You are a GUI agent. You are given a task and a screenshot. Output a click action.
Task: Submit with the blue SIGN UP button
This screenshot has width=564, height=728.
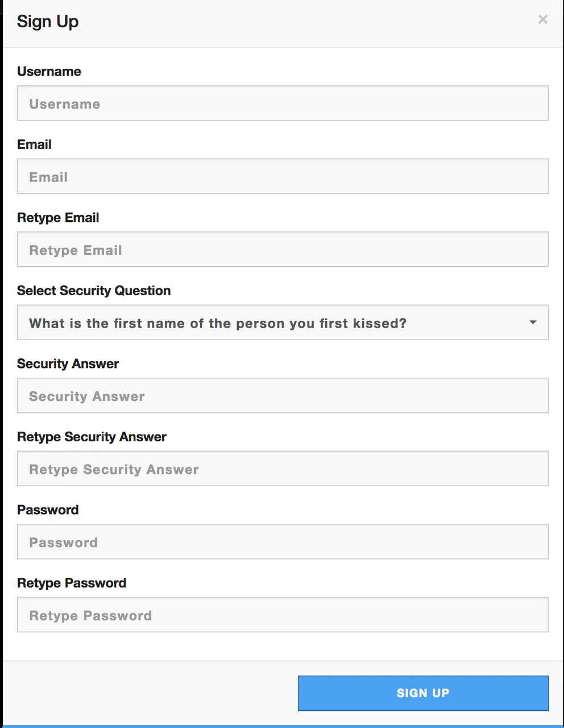[423, 693]
